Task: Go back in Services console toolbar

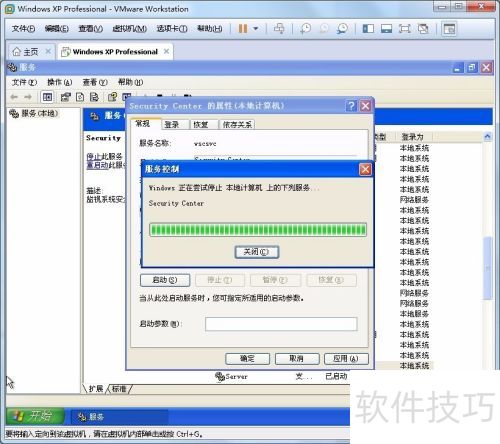Action: (x=14, y=97)
